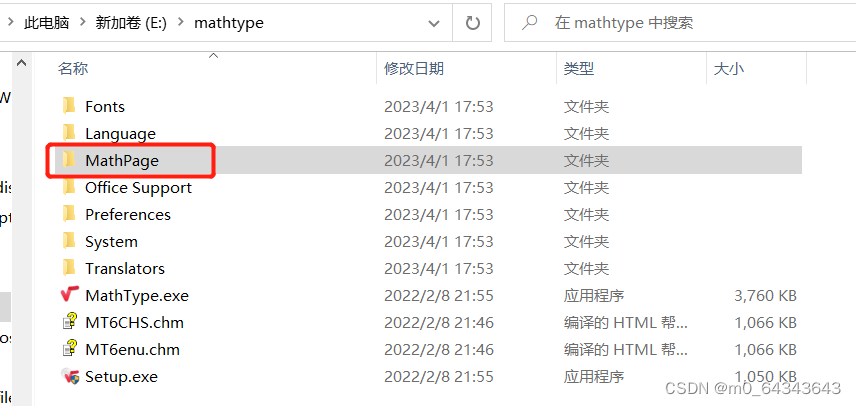Expand the chevron before 此电脑 in the path
856x406 pixels.
click(x=10, y=23)
